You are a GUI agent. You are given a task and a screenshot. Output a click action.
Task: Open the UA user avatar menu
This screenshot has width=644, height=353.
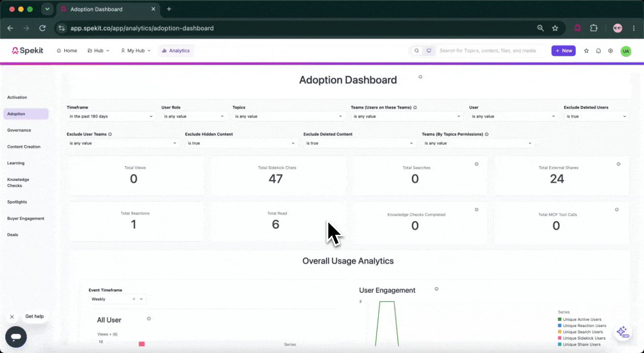(x=626, y=51)
